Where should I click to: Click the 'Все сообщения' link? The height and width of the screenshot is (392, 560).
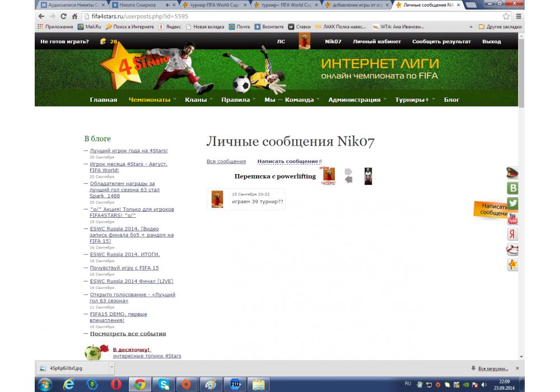pos(226,161)
